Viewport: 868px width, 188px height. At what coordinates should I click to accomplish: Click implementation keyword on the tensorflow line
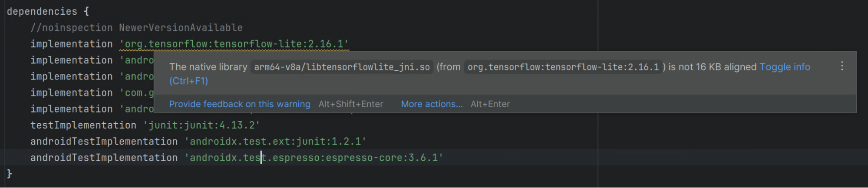tap(71, 44)
